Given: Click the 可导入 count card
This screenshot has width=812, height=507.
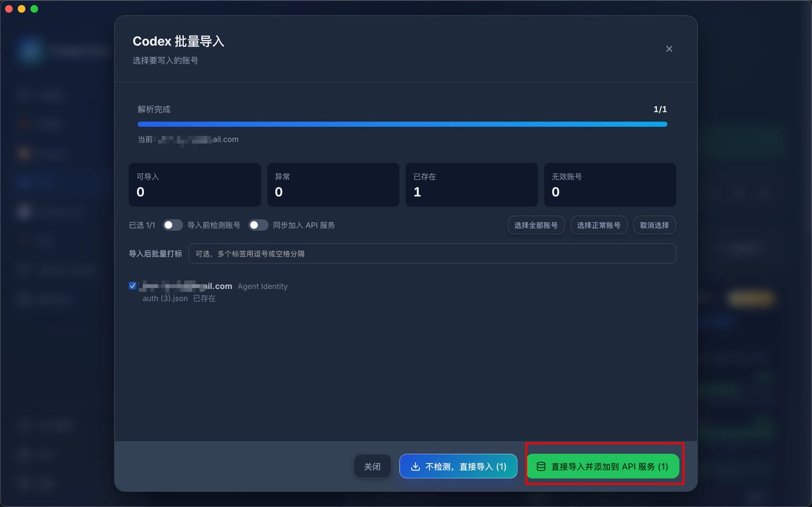Looking at the screenshot, I should [x=195, y=184].
